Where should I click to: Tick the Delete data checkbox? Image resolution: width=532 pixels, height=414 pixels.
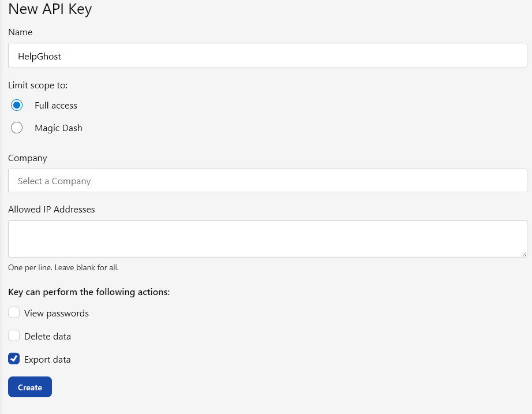[x=14, y=335]
